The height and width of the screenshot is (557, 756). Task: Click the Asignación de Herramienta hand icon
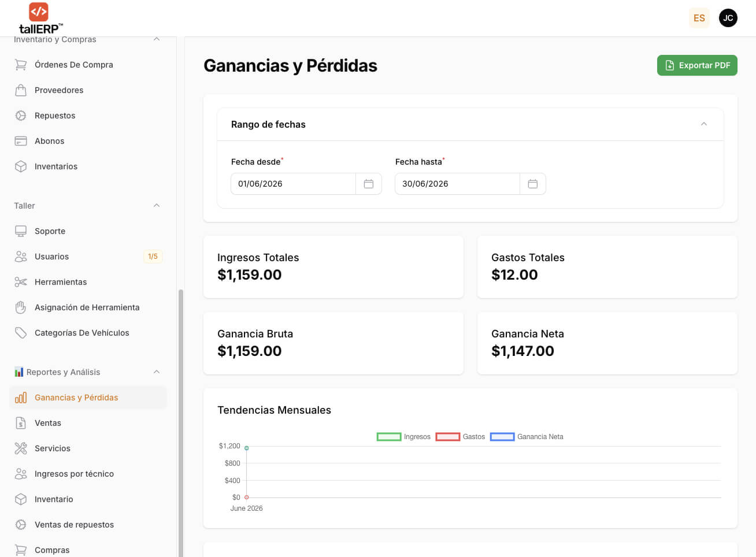21,307
